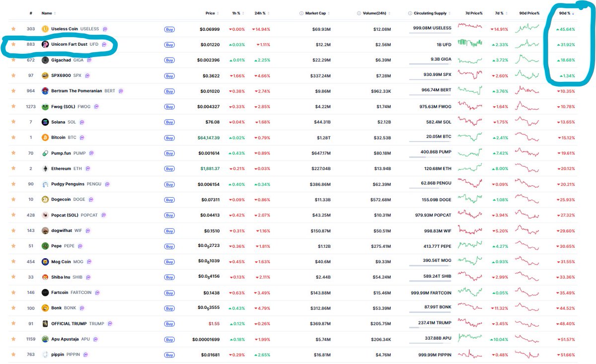Screen dimensions: 596x364
Task: Click the Dogecoin logo icon
Action: (x=45, y=200)
